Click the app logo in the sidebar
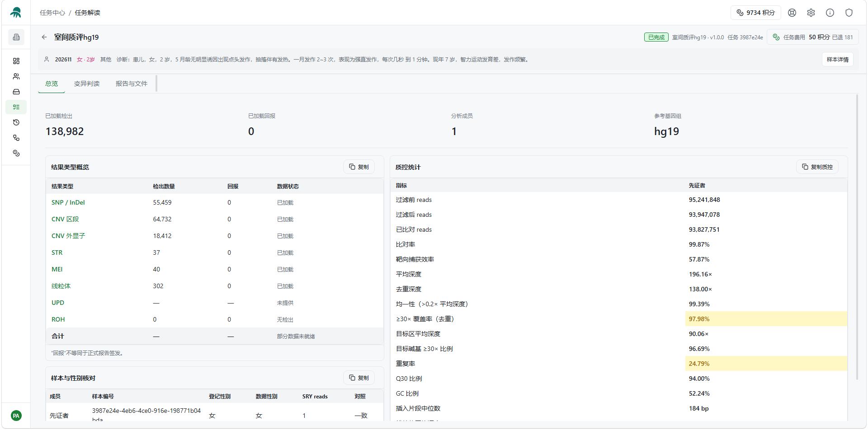 (x=16, y=13)
